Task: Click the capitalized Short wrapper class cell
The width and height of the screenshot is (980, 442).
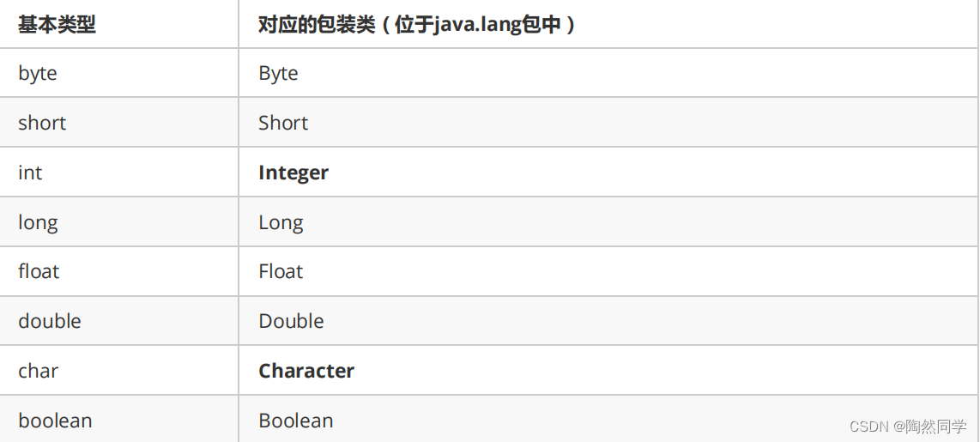Action: [x=283, y=124]
